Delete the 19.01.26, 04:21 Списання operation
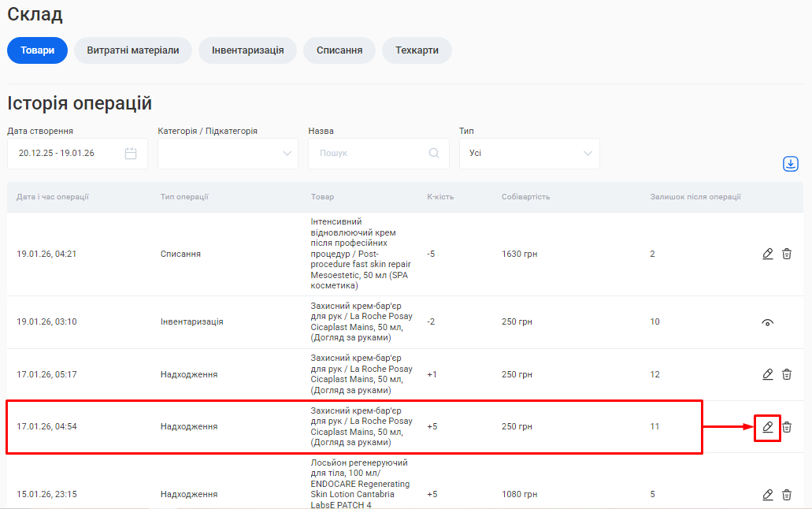812x509 pixels. point(787,254)
